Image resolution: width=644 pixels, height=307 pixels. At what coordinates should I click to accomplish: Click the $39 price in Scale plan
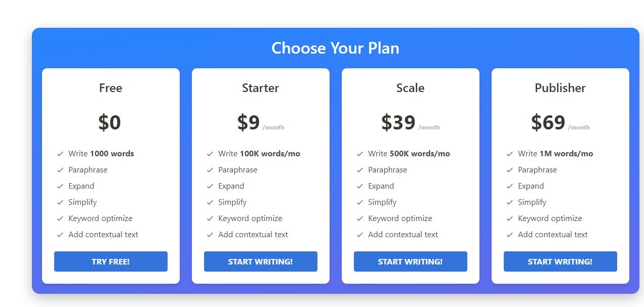(398, 122)
